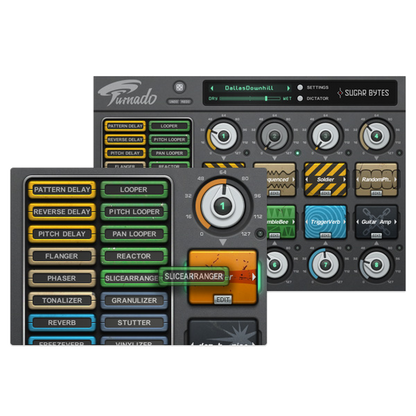Click next arrow on TriggerVerb slot
This screenshot has height=416, width=416.
tap(344, 222)
